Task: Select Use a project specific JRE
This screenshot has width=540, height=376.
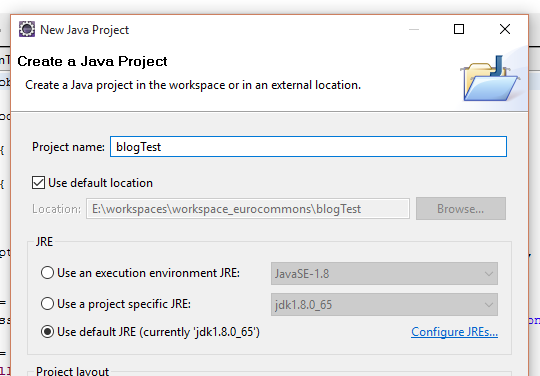Action: pyautogui.click(x=47, y=304)
